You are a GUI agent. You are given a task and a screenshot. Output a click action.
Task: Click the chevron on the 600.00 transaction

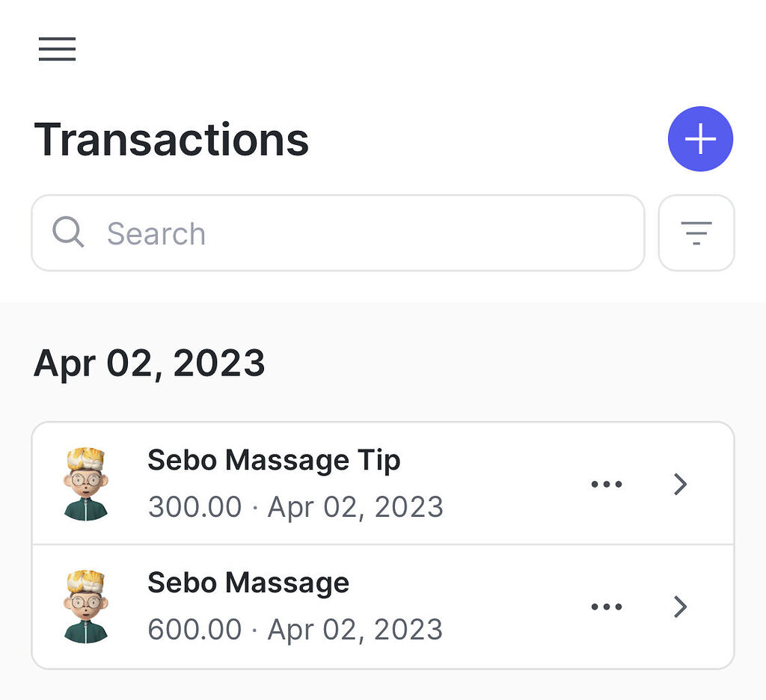pyautogui.click(x=680, y=607)
